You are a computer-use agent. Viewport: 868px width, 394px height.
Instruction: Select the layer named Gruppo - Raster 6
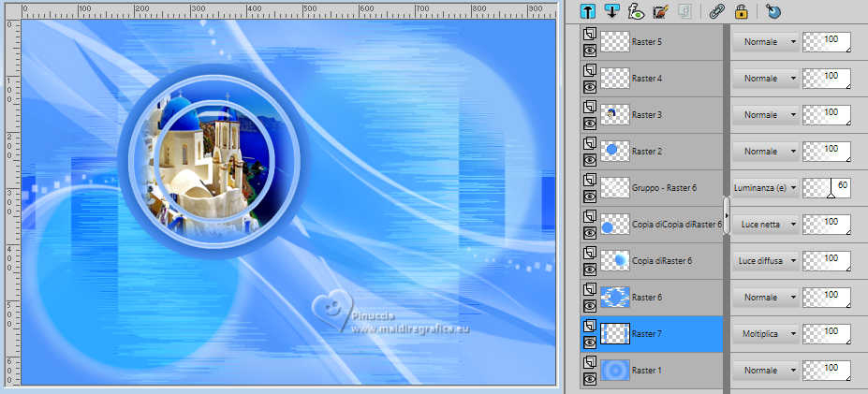coord(666,187)
